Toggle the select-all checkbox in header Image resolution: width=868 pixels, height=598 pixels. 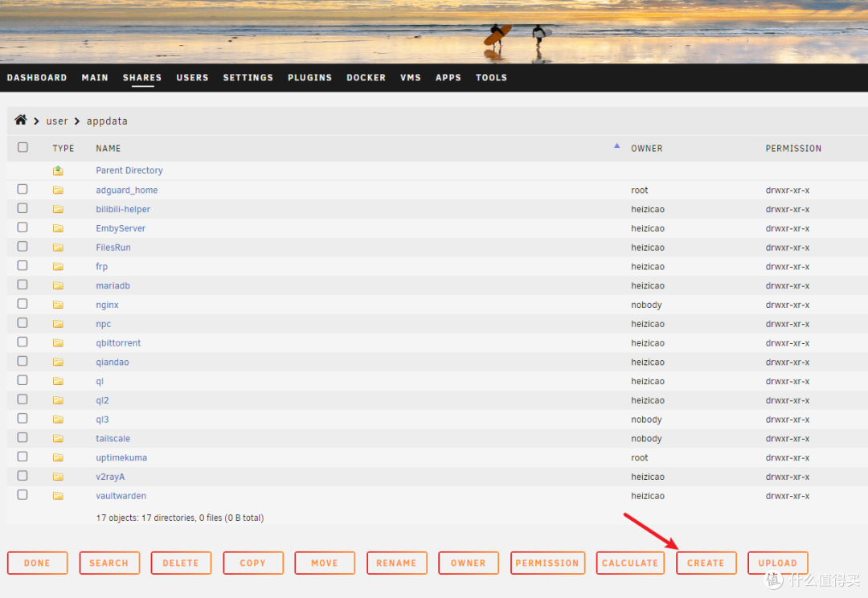(x=23, y=147)
